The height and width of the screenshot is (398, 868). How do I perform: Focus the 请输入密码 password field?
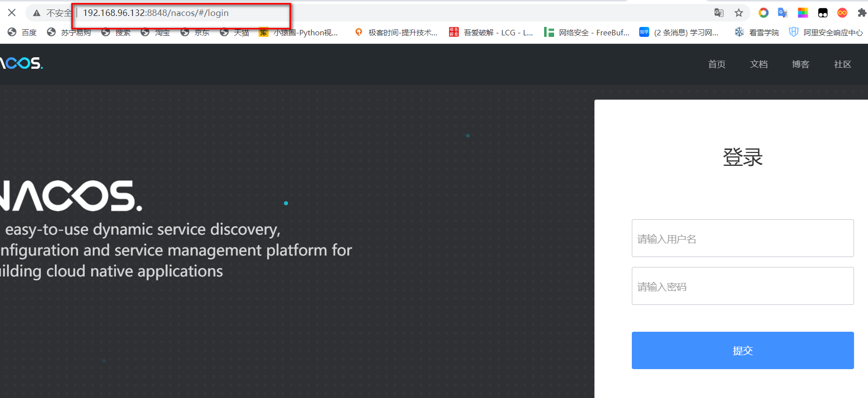tap(742, 286)
